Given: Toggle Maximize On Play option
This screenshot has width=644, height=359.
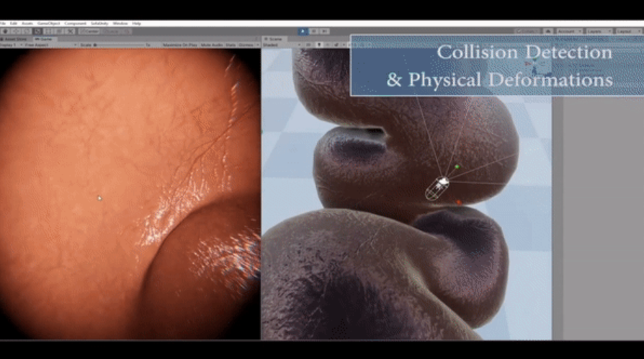Looking at the screenshot, I should (179, 45).
